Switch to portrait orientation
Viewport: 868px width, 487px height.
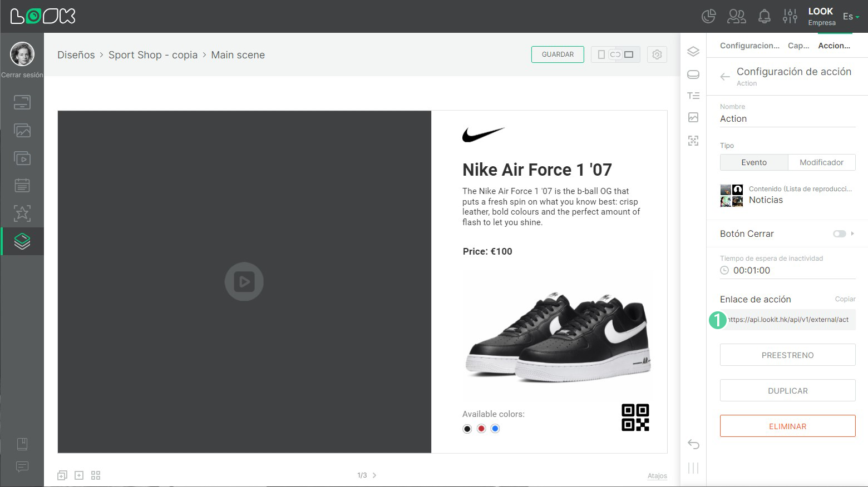pos(601,54)
